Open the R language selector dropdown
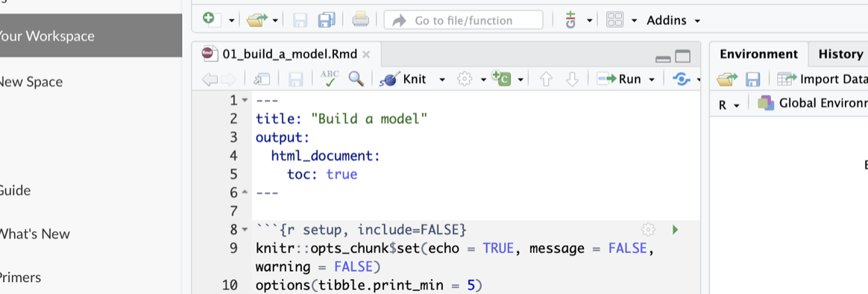Image resolution: width=868 pixels, height=294 pixels. (x=729, y=105)
